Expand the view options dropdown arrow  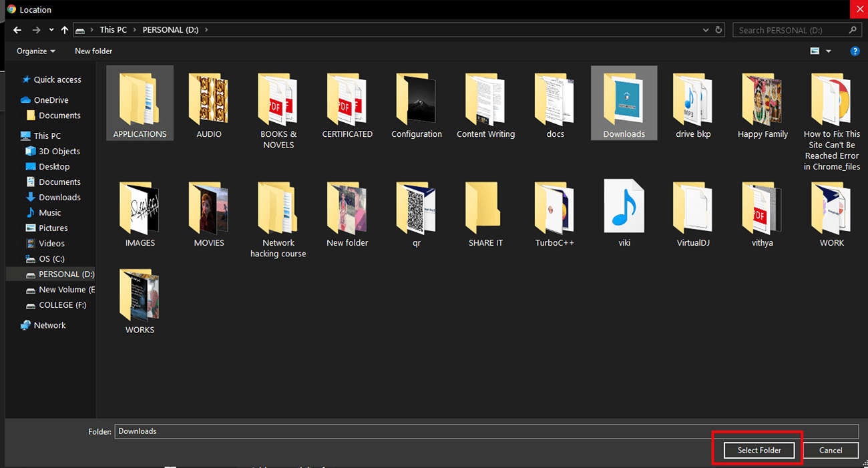click(x=829, y=51)
